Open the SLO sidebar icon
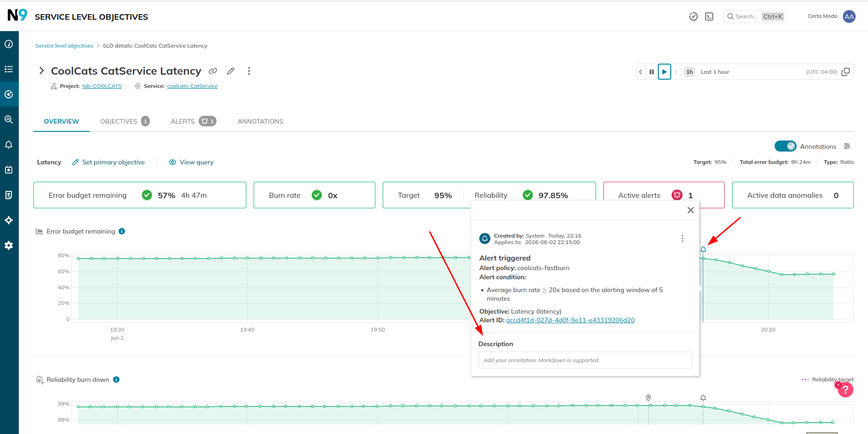868x434 pixels. pyautogui.click(x=9, y=94)
